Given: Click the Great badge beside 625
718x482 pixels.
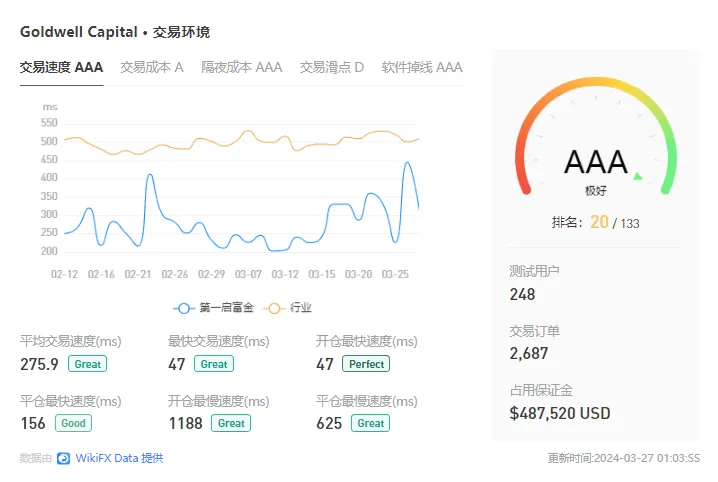Looking at the screenshot, I should [370, 423].
